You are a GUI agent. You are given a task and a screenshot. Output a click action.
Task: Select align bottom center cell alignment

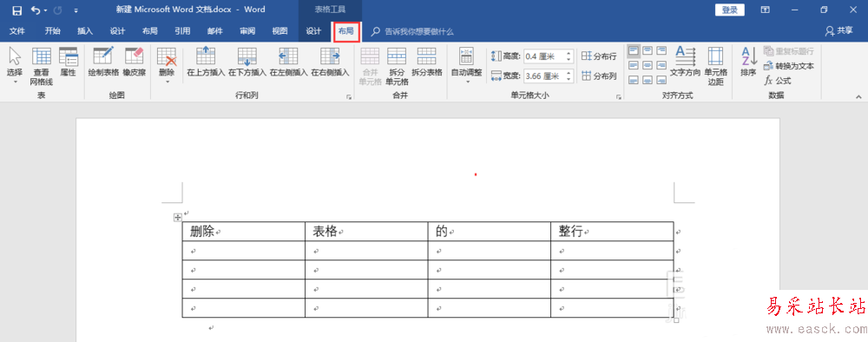pos(648,80)
